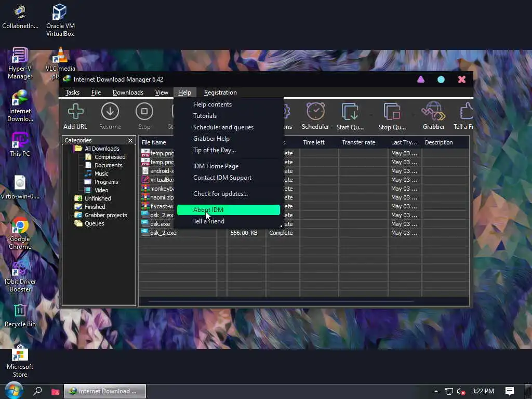The width and height of the screenshot is (532, 399).
Task: Open Google Chrome desktop icon
Action: [20, 233]
